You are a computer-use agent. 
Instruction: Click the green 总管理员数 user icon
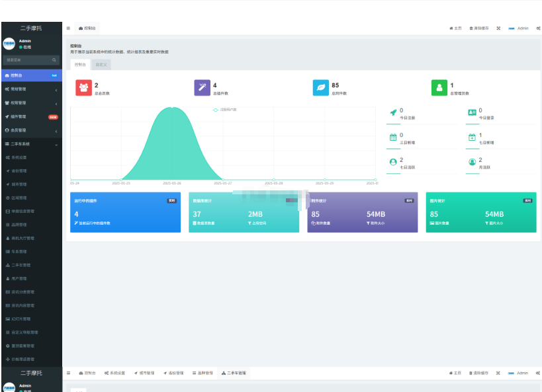(439, 88)
